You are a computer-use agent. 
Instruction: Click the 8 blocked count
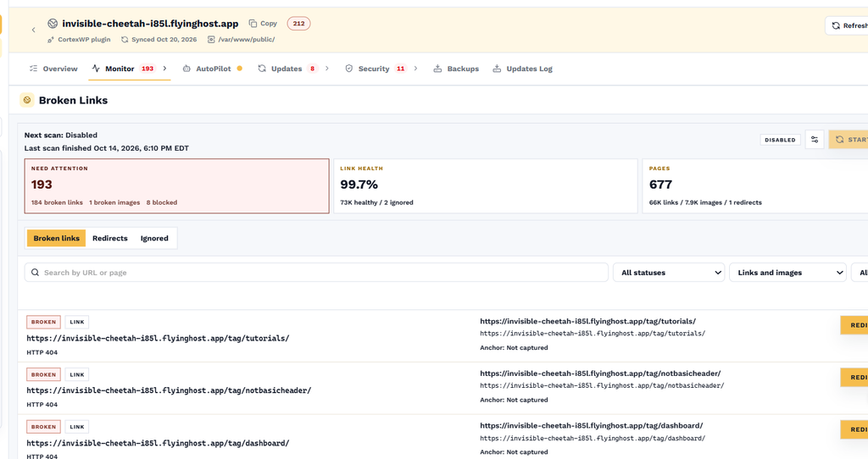pos(162,202)
